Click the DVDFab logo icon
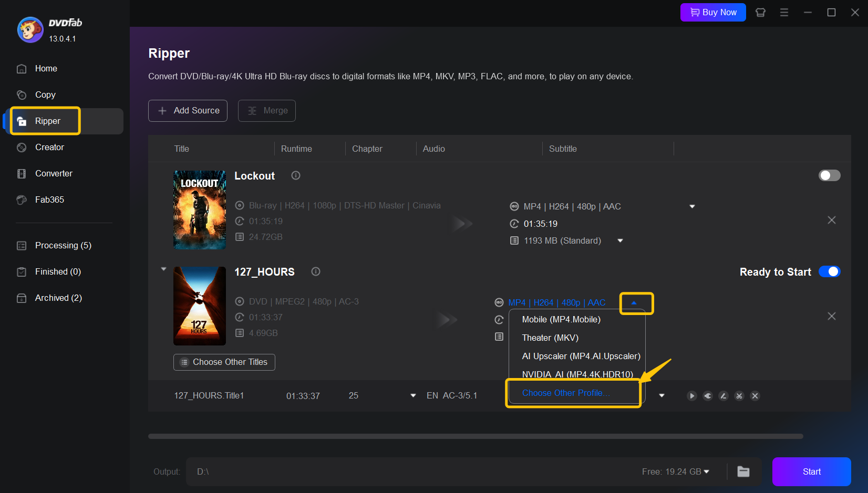Image resolution: width=868 pixels, height=493 pixels. (30, 29)
